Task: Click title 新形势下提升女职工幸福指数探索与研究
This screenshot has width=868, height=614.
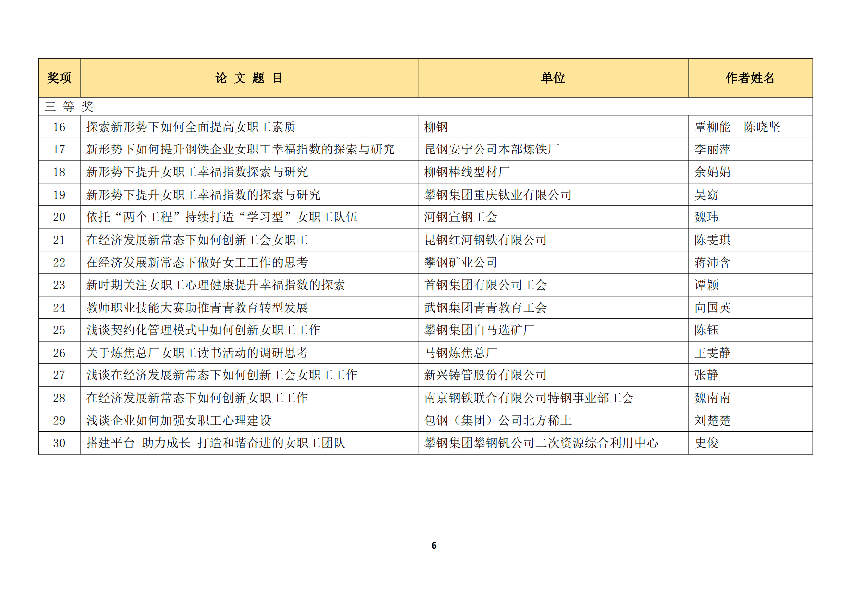Action: (197, 172)
